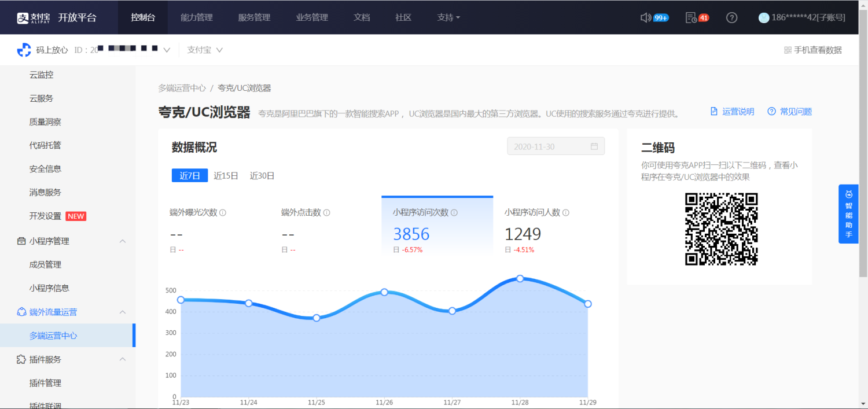
Task: Collapse the 小程序管理 sidebar section chevron
Action: tap(123, 241)
